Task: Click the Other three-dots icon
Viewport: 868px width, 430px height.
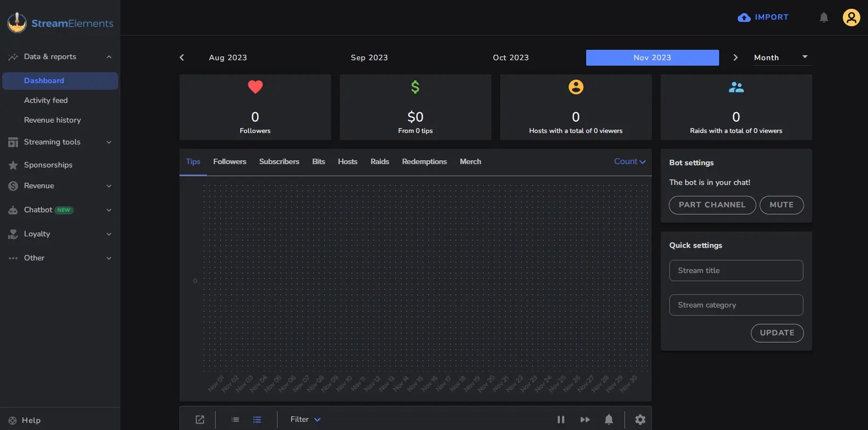Action: pyautogui.click(x=13, y=258)
